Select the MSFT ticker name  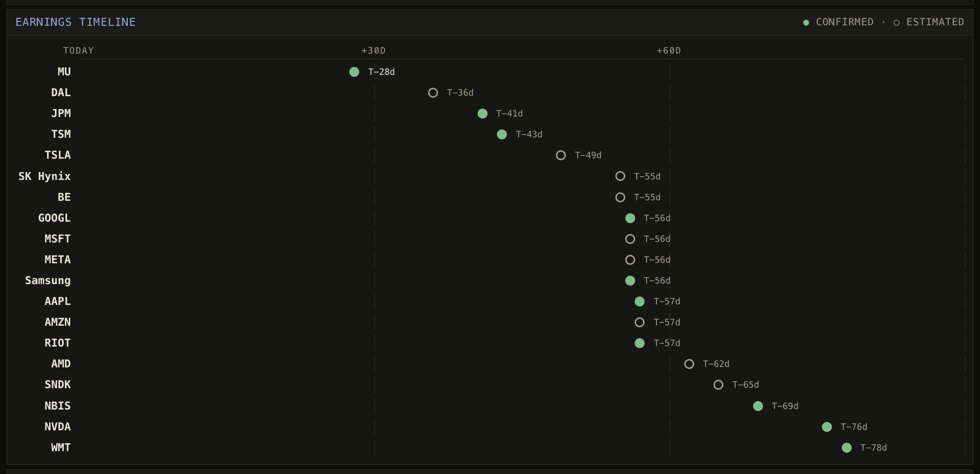tap(58, 239)
